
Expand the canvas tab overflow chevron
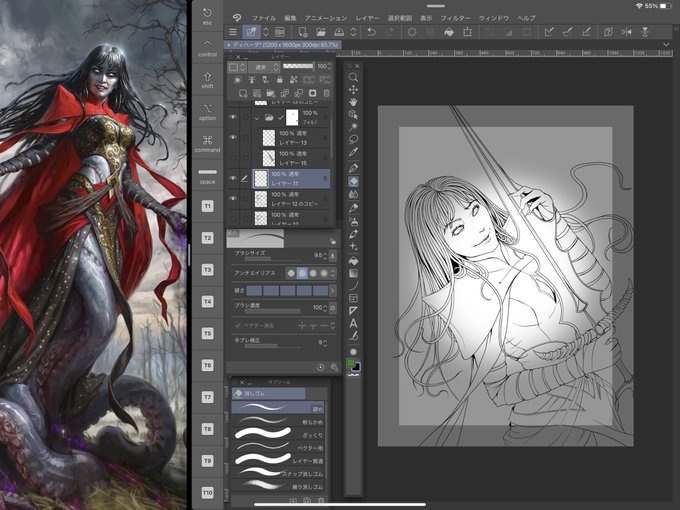tap(666, 45)
